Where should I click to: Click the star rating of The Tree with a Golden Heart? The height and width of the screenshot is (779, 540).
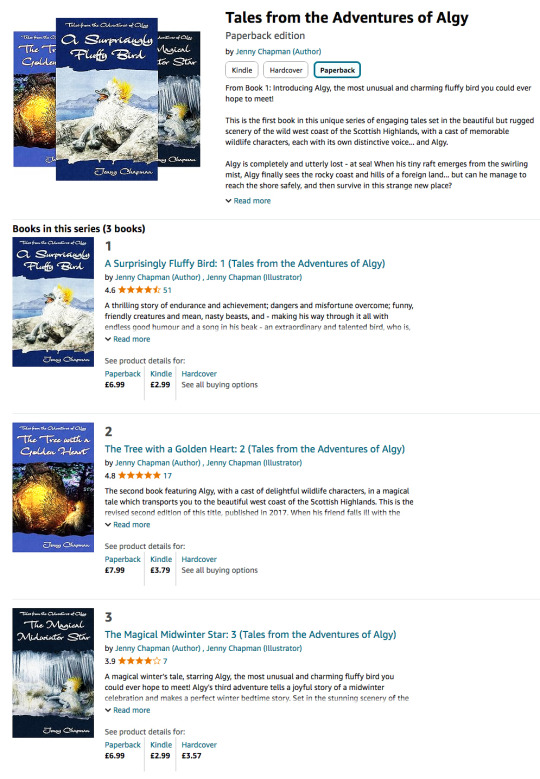(x=139, y=475)
